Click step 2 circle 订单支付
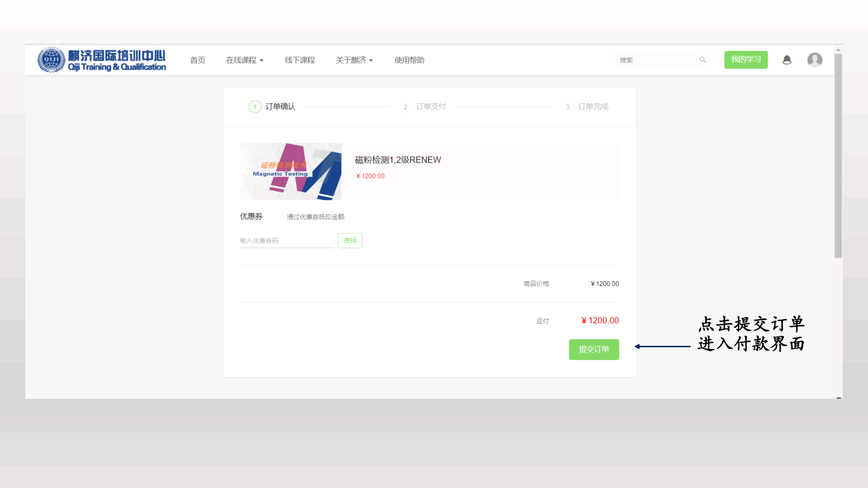Screen dimensions: 868x488 point(405,107)
